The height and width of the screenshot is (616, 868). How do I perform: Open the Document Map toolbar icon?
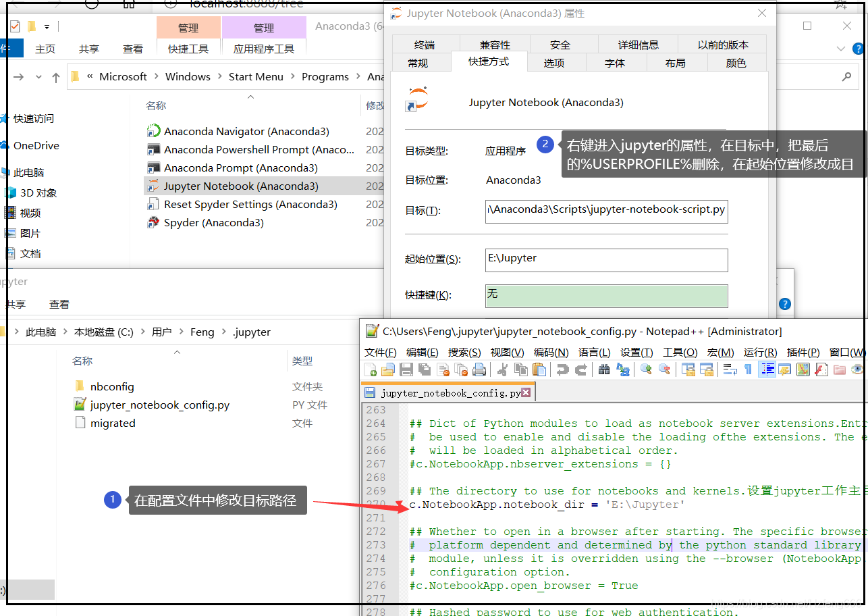pyautogui.click(x=803, y=369)
